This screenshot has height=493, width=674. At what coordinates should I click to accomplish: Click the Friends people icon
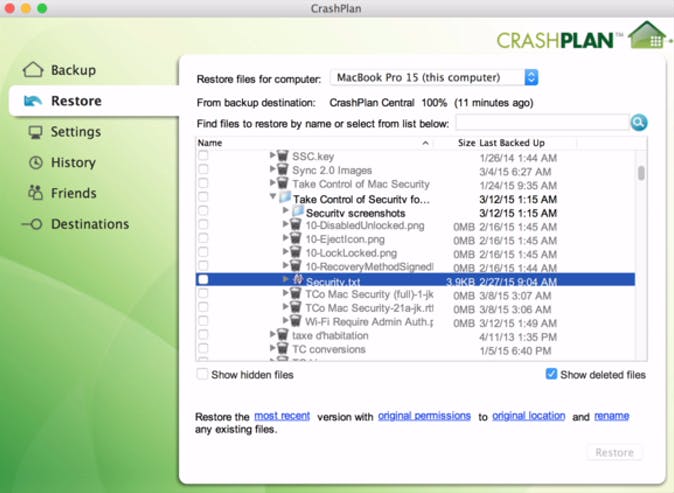35,193
